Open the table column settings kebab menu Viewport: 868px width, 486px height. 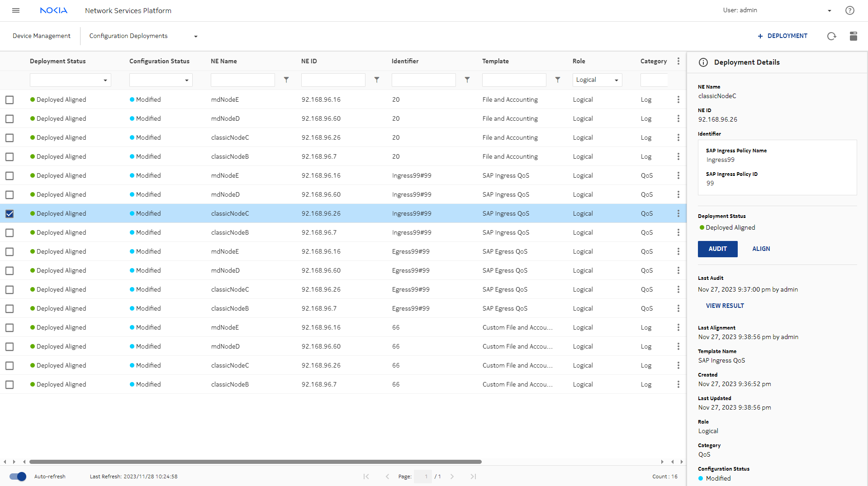[x=678, y=61]
